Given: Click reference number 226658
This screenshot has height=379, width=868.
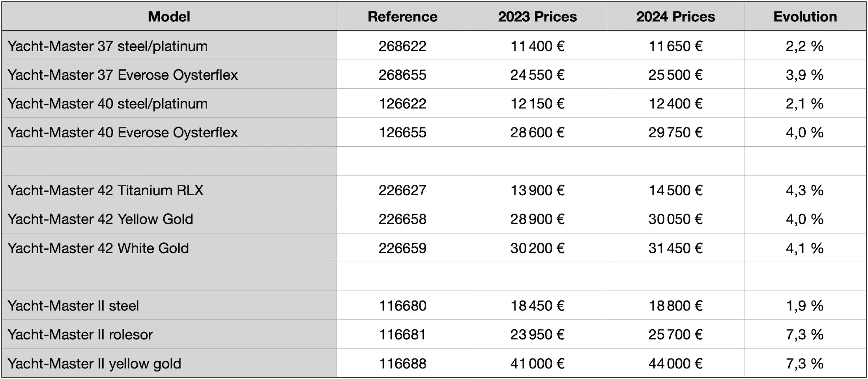Looking at the screenshot, I should coord(402,219).
